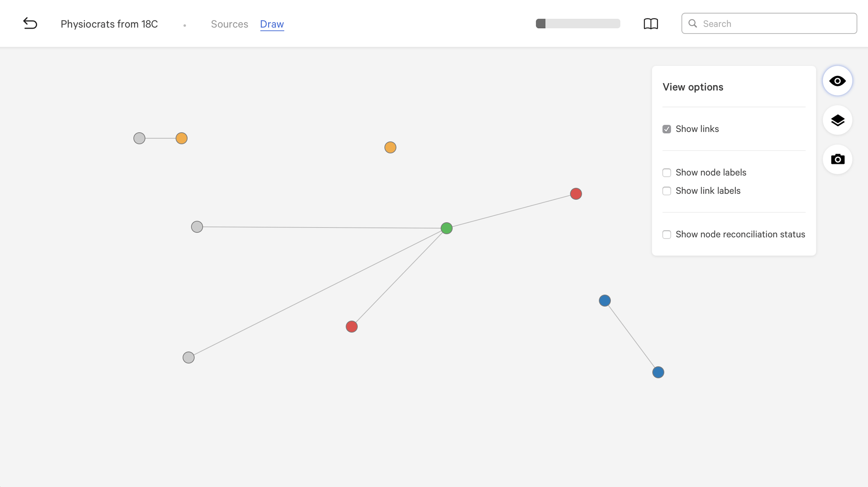The height and width of the screenshot is (487, 868).
Task: Click the camera screenshot icon
Action: pyautogui.click(x=838, y=159)
